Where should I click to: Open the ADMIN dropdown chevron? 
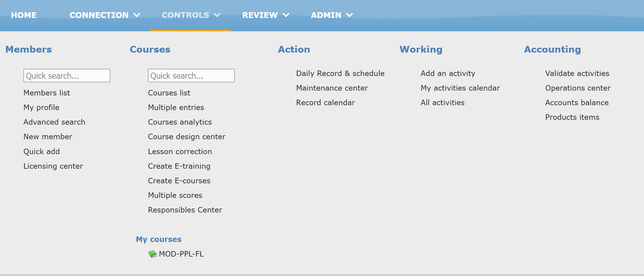pos(350,15)
